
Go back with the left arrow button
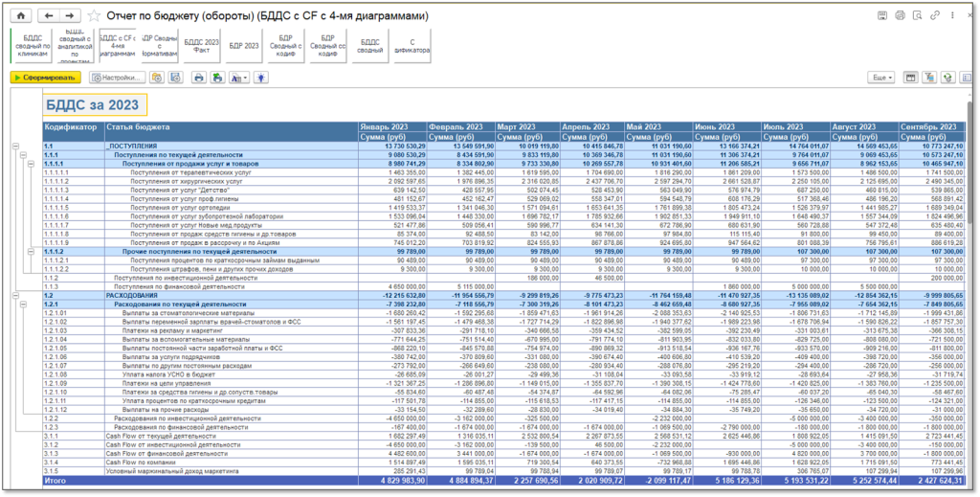50,16
